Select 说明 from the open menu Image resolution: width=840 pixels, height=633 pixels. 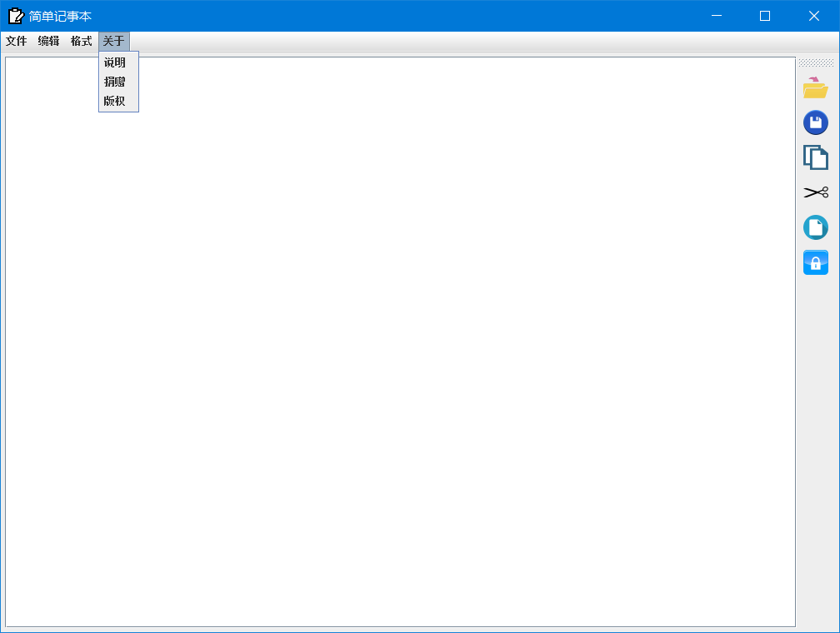[x=113, y=62]
